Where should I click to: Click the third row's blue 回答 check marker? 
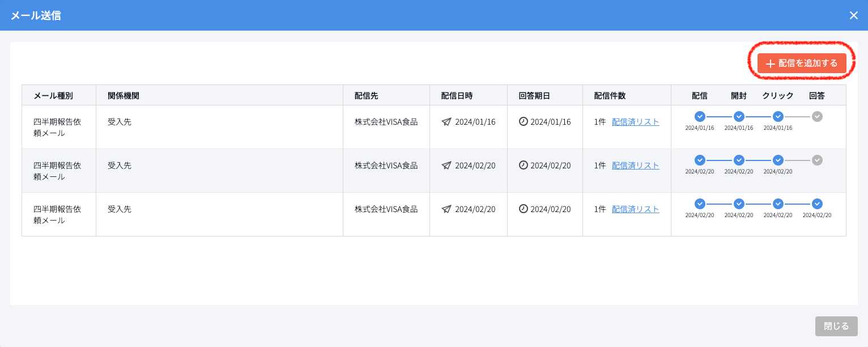pyautogui.click(x=817, y=204)
